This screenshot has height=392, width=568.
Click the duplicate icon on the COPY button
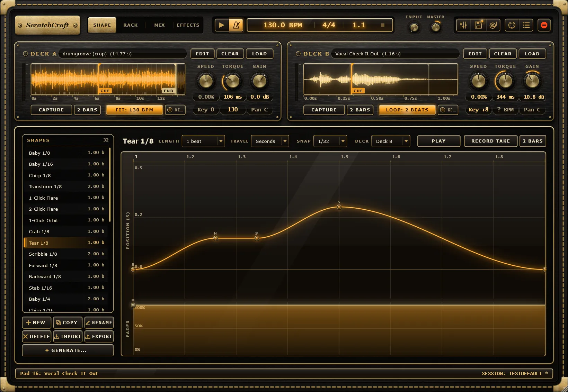tap(59, 322)
